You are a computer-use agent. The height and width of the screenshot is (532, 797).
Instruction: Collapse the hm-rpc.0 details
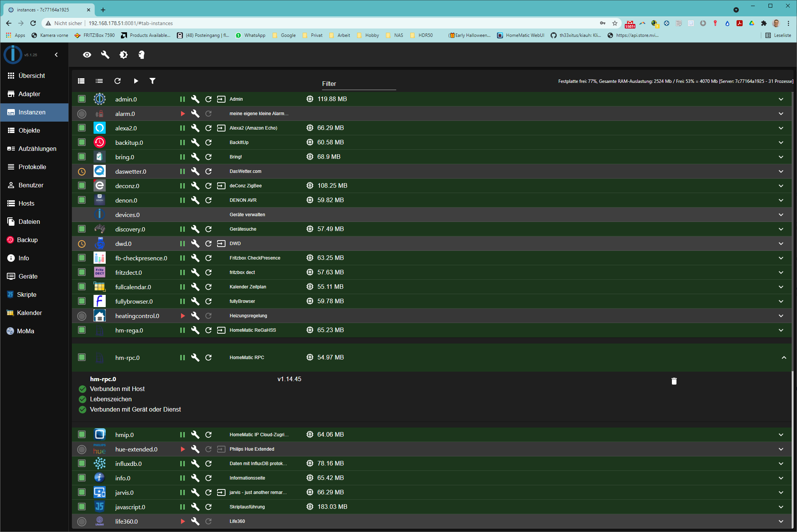click(784, 358)
